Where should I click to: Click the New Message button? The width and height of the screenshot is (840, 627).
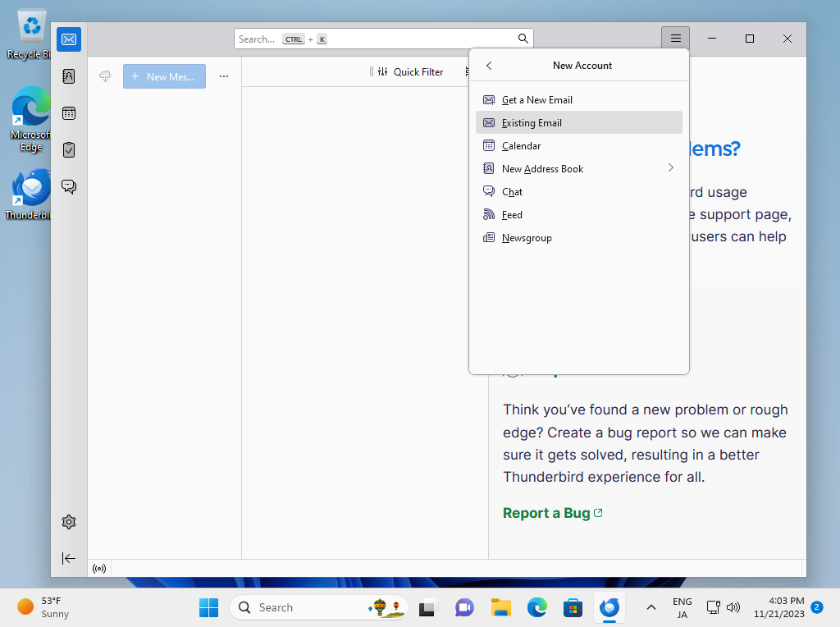[x=164, y=76]
